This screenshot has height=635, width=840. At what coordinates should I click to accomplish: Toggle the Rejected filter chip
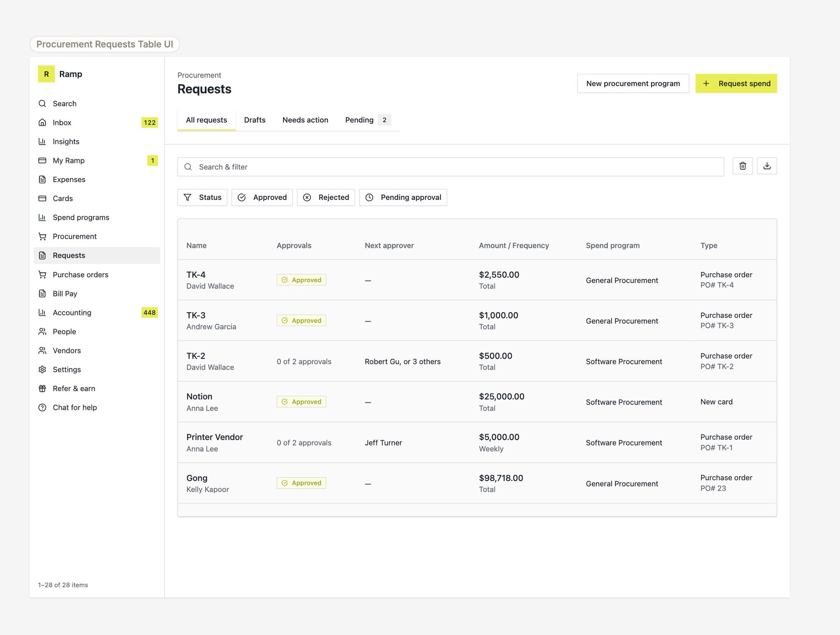pos(326,197)
